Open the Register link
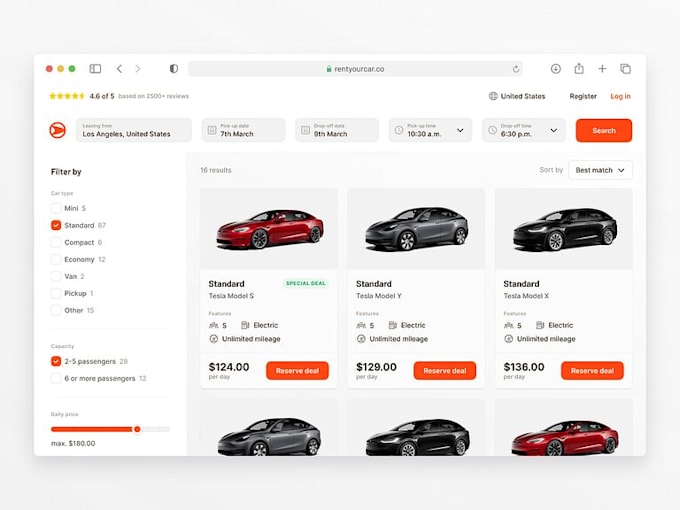Viewport: 680px width, 510px height. coord(583,96)
